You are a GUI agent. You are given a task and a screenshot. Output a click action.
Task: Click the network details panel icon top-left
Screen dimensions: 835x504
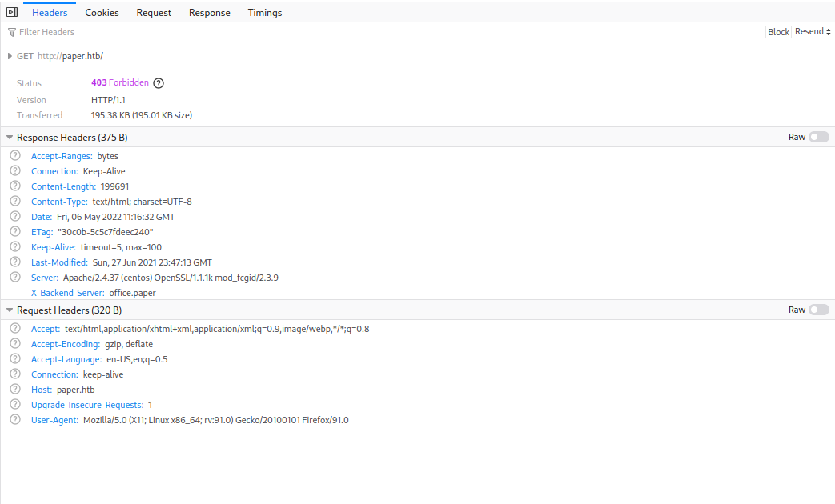(11, 12)
